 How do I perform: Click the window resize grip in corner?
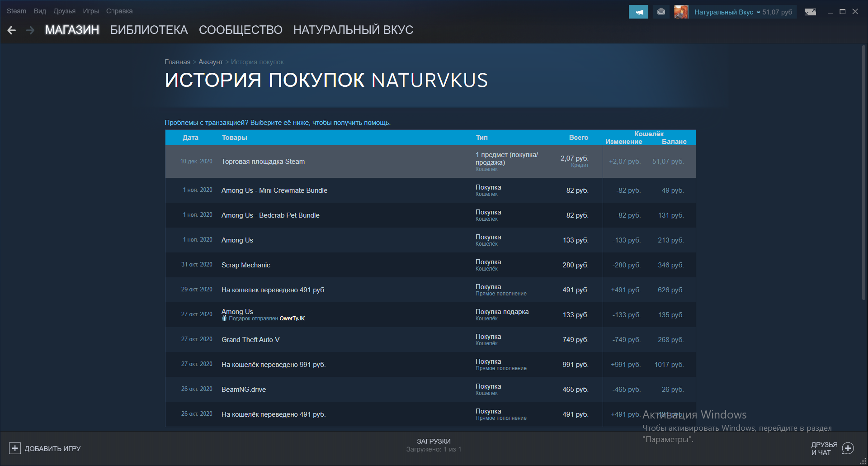tap(863, 461)
